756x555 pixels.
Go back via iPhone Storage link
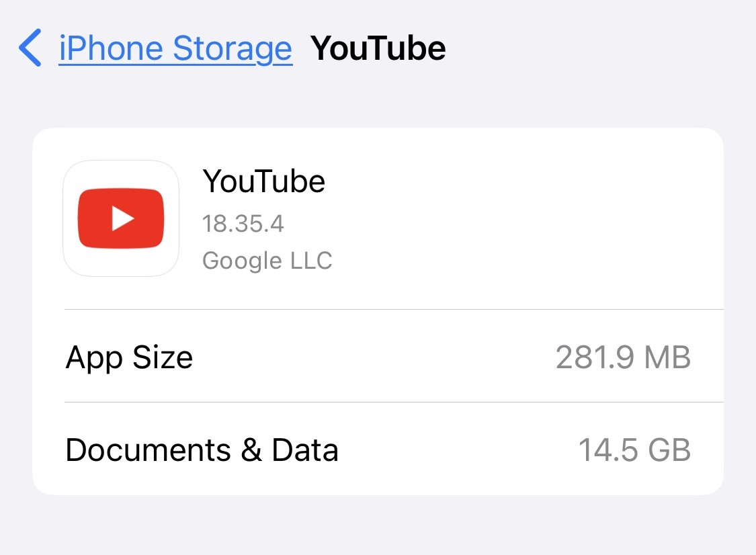pyautogui.click(x=175, y=48)
